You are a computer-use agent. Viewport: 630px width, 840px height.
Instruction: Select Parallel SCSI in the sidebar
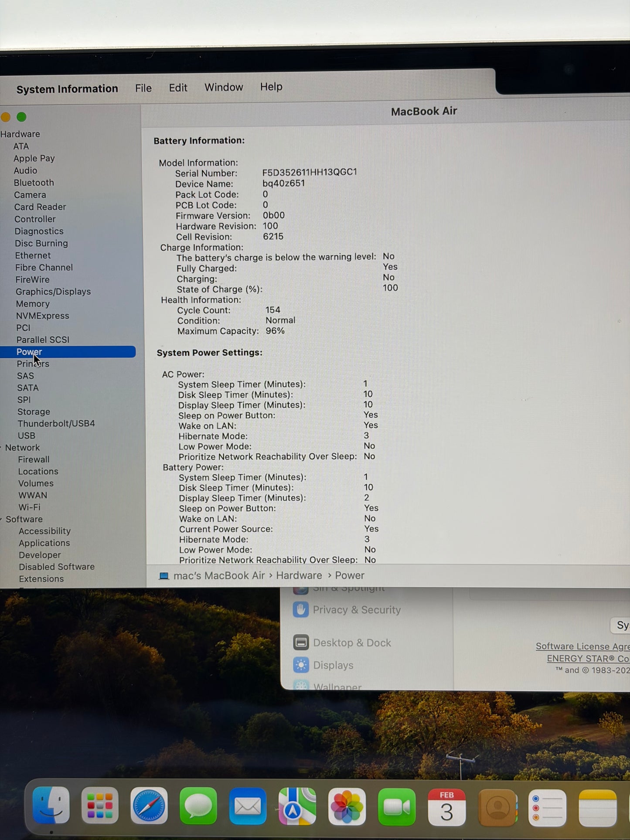click(x=43, y=340)
